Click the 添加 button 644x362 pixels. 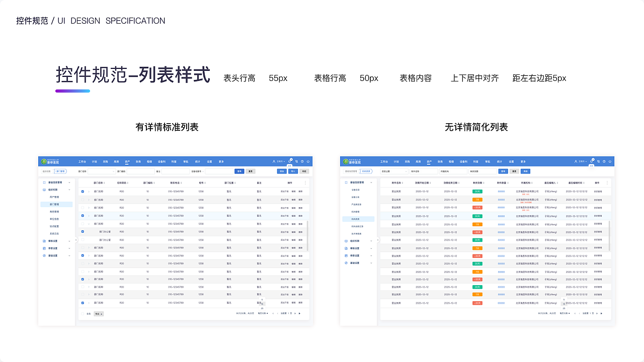[x=282, y=171]
